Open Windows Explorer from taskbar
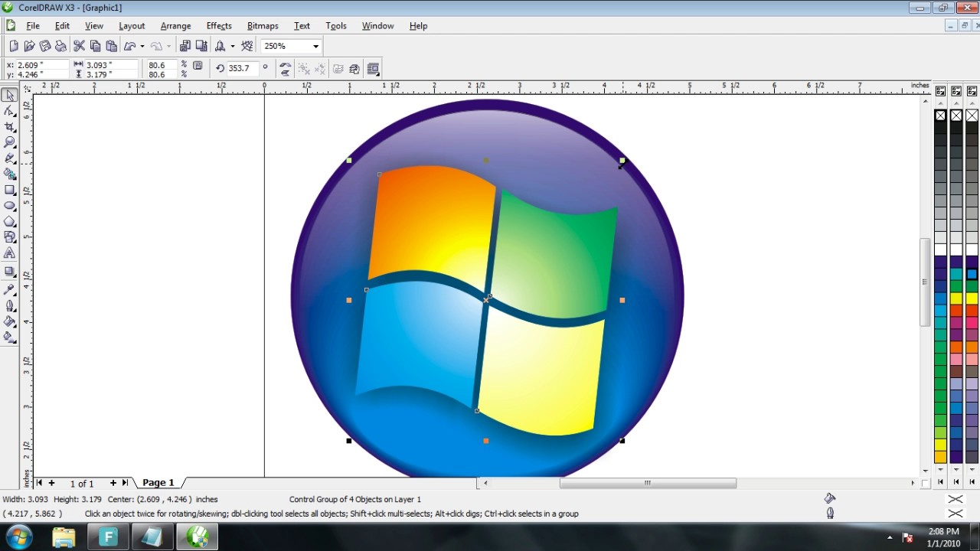The height and width of the screenshot is (551, 980). [x=64, y=536]
